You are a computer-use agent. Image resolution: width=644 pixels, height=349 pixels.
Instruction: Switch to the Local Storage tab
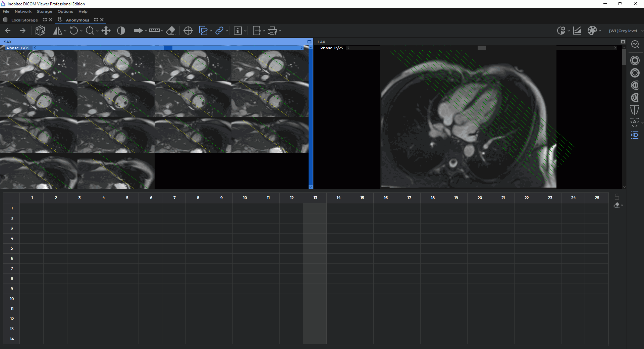pos(24,20)
